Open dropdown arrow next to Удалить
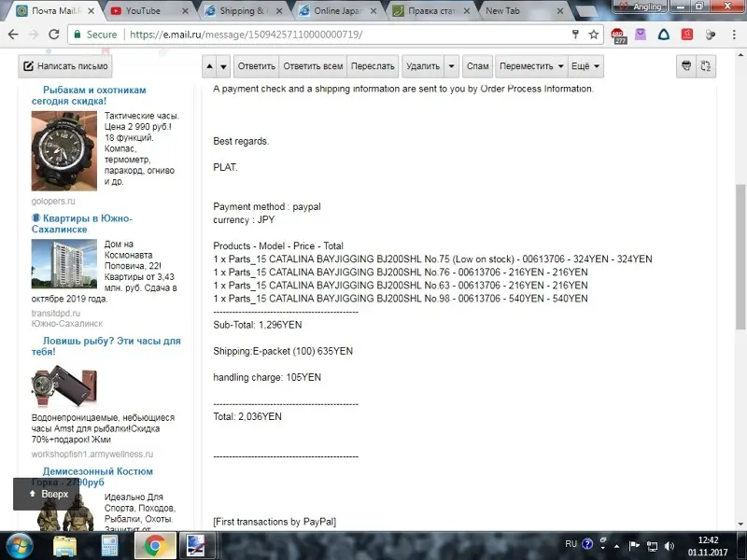Screen dimensions: 747x560 pyautogui.click(x=451, y=66)
